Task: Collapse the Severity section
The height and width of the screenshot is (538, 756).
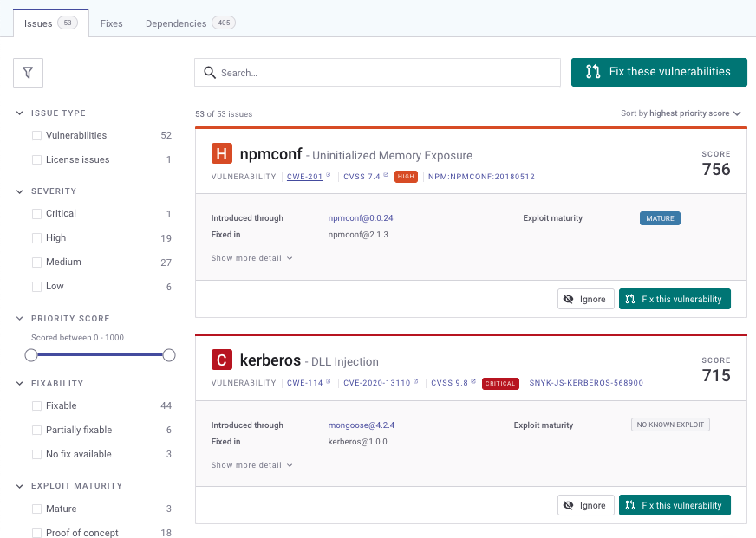Action: [20, 191]
